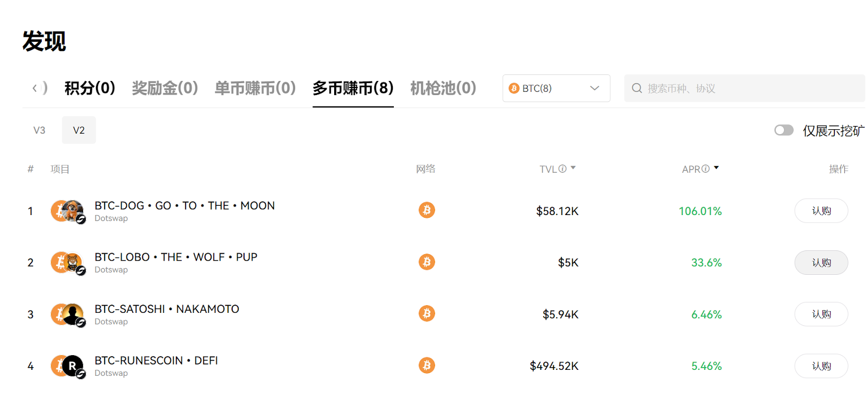Sort by APR using the arrow
This screenshot has height=397, width=868.
click(x=717, y=168)
